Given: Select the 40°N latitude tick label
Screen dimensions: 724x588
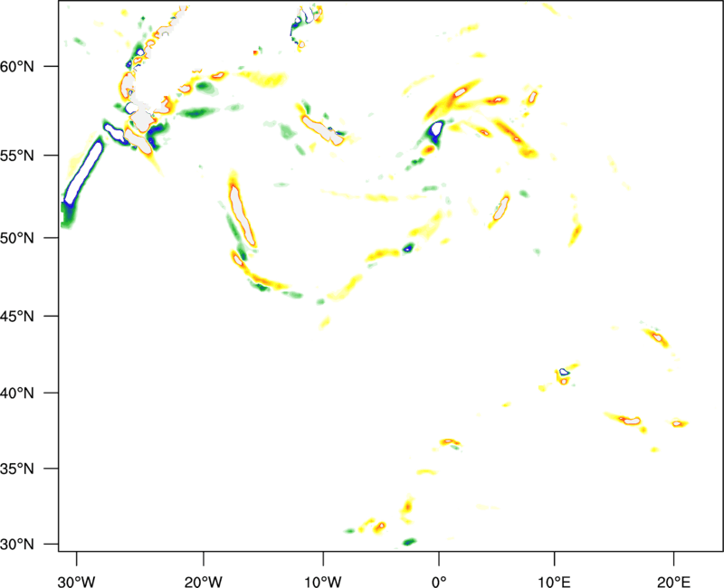Looking at the screenshot, I should (x=17, y=394).
